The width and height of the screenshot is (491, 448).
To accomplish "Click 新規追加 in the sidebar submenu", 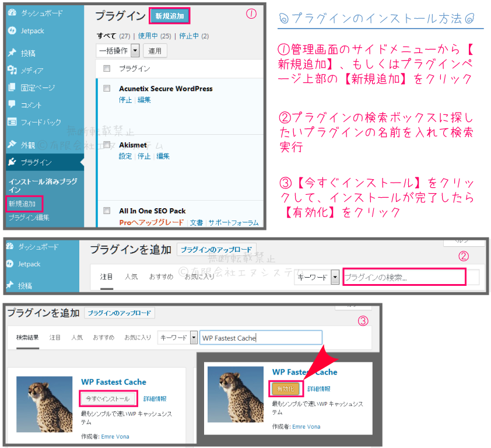I will click(x=22, y=204).
